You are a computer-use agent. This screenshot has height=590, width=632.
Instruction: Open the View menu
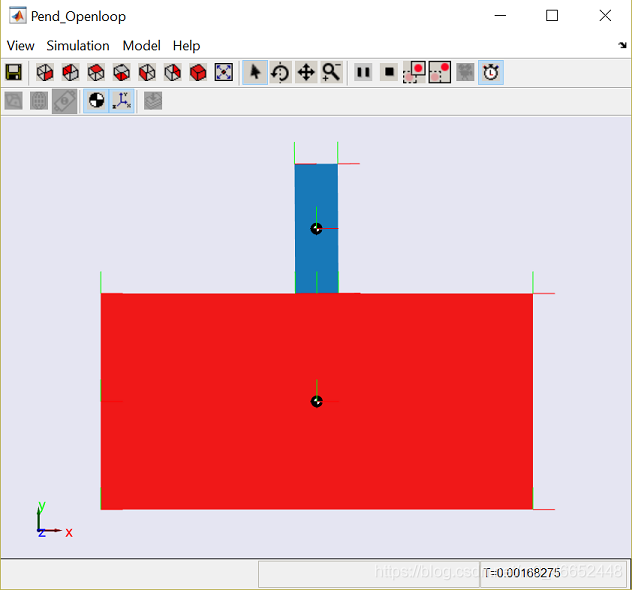21,46
